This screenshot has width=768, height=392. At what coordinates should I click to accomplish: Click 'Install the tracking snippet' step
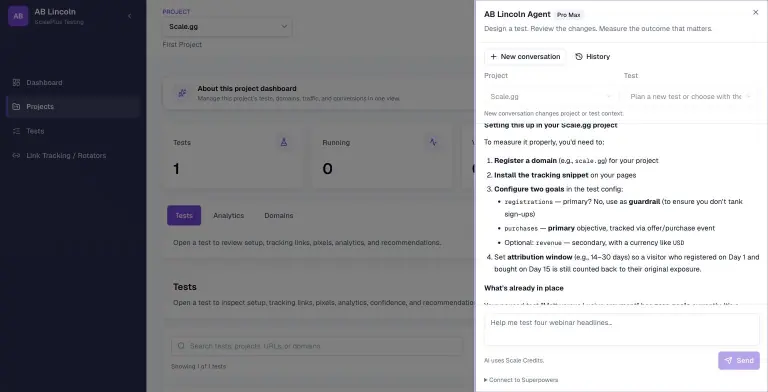coord(541,175)
